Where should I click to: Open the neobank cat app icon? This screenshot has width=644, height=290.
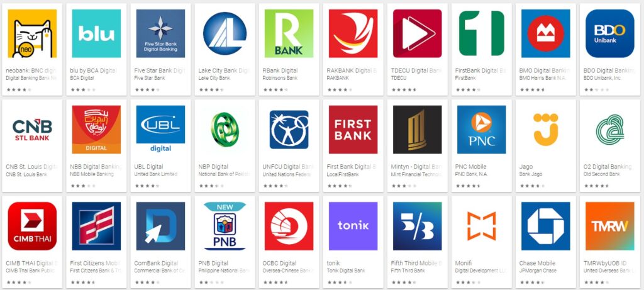tap(32, 33)
